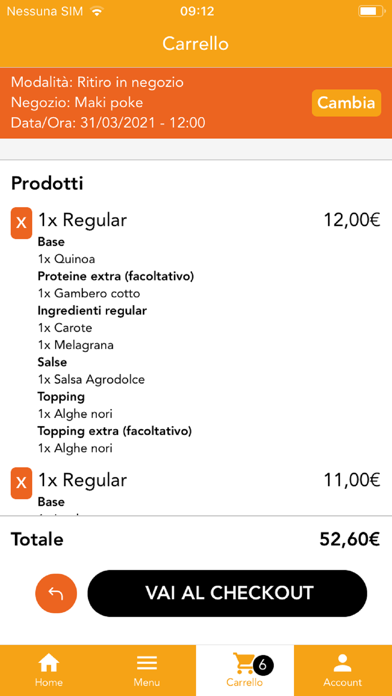This screenshot has height=696, width=392.
Task: Remove the 12,00€ Regular item
Action: click(21, 223)
